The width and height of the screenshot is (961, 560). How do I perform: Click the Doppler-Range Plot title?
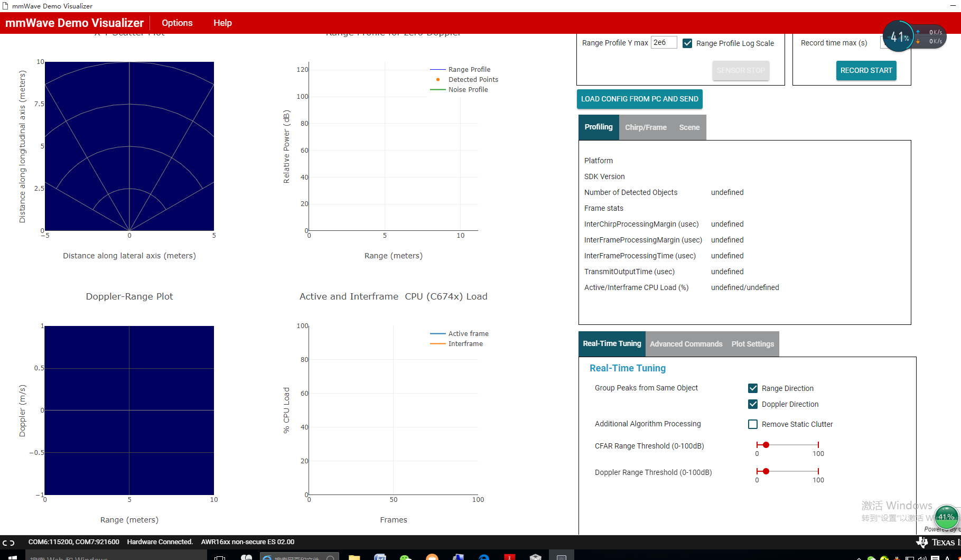pyautogui.click(x=129, y=296)
